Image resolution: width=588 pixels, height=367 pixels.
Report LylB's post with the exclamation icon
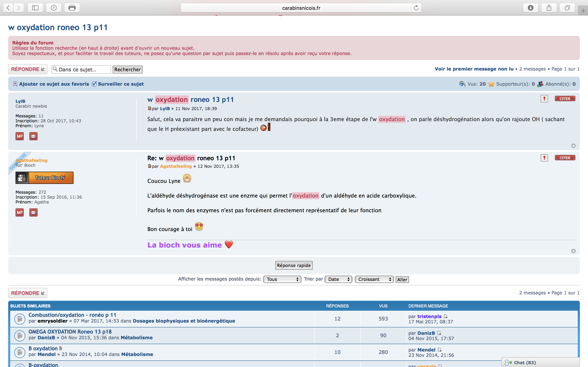pos(544,98)
